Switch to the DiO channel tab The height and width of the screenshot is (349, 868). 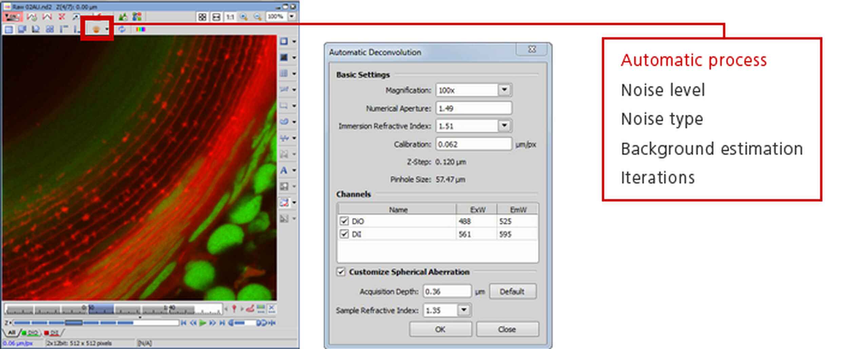(31, 332)
